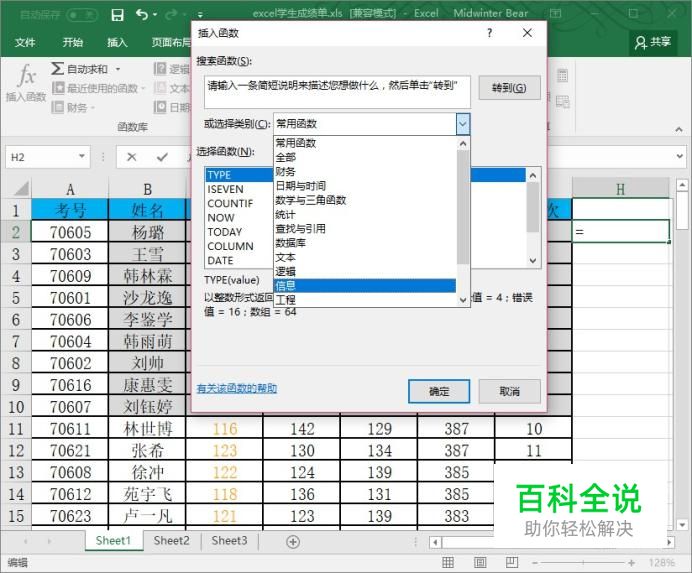Close the 插入函数 dialog
This screenshot has width=692, height=573.
(x=527, y=33)
